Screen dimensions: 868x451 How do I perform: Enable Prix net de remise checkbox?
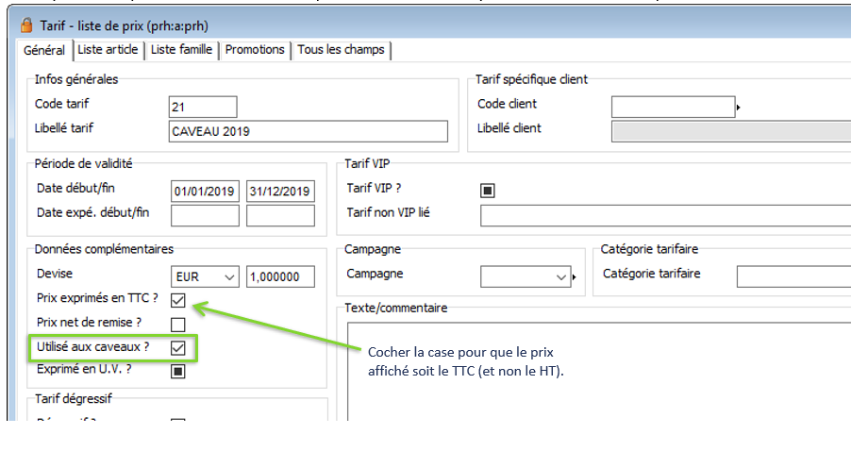coord(178,325)
